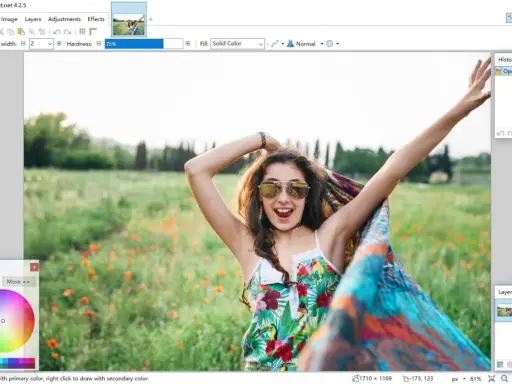
Task: Decrease hardness with minus button
Action: [x=99, y=44]
